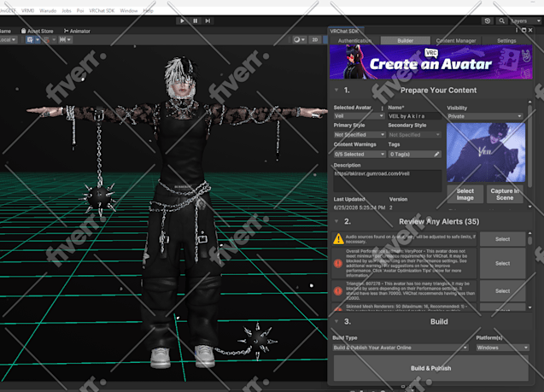
Task: Click the Description text field
Action: coord(388,181)
